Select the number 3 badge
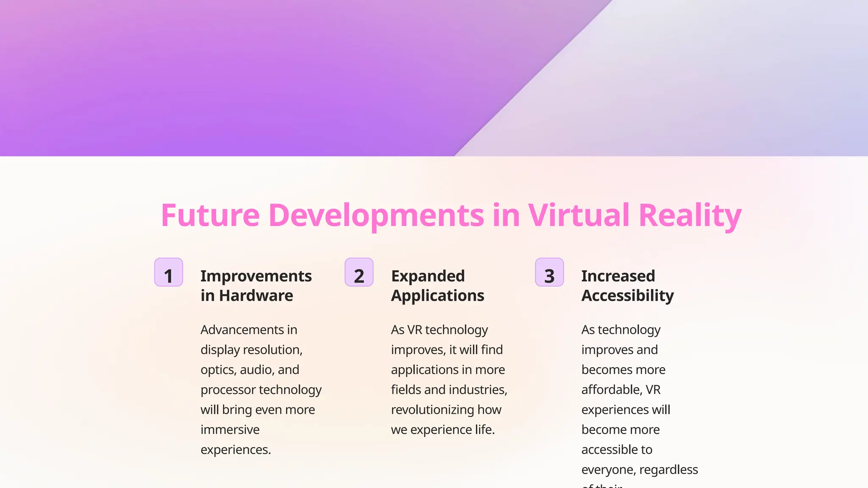Viewport: 868px width, 488px height. [549, 272]
